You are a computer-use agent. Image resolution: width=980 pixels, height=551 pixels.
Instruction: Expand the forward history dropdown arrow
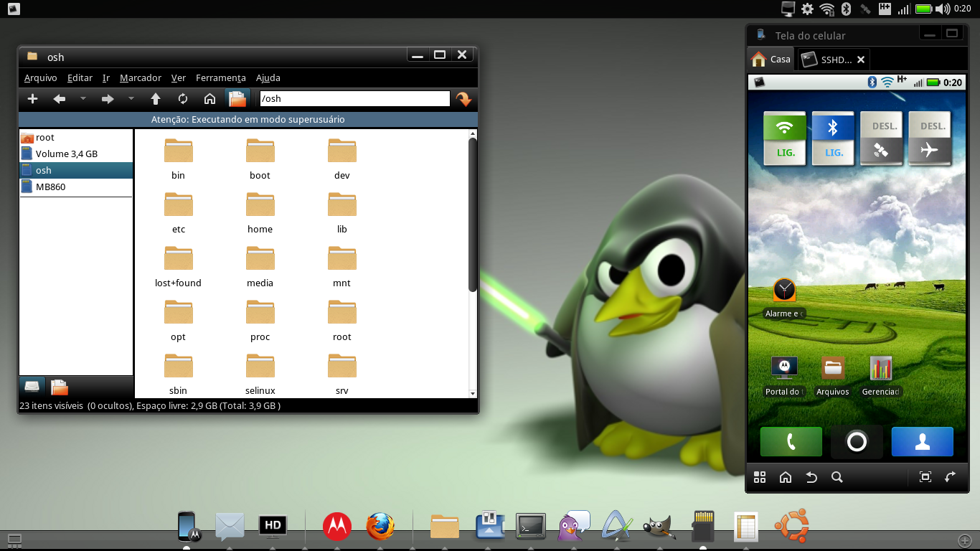[131, 99]
